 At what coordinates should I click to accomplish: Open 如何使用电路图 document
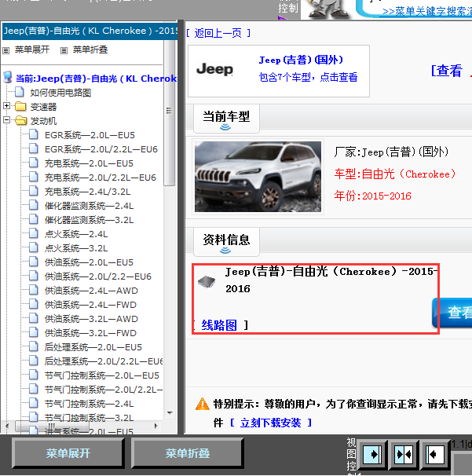(x=60, y=93)
